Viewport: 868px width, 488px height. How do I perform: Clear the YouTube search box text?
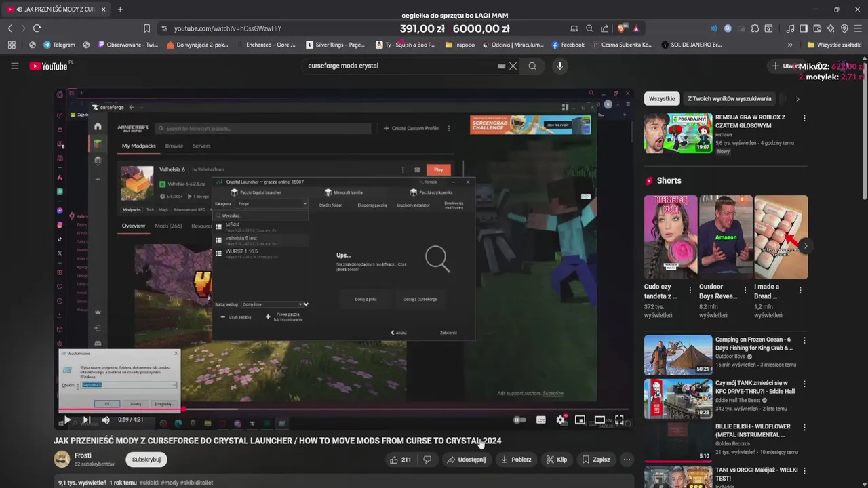coord(513,66)
